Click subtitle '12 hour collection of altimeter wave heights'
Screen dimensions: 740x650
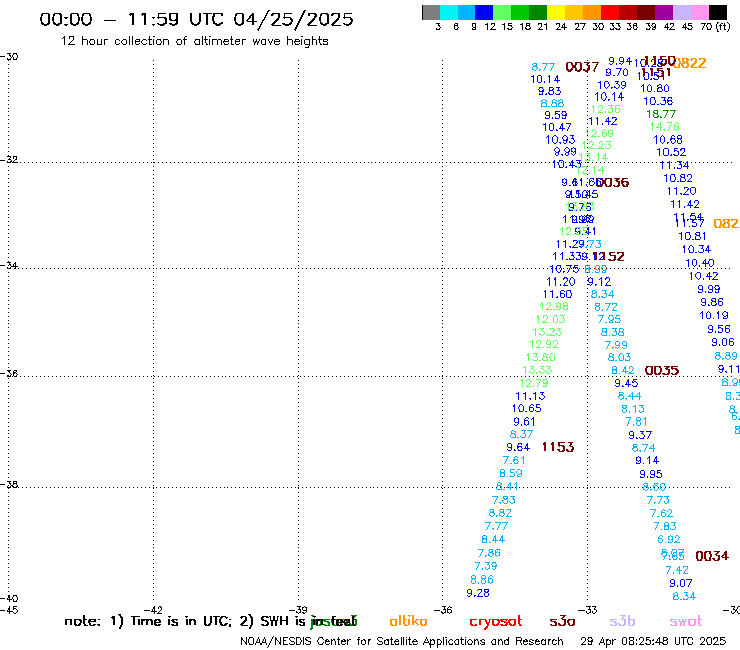[x=194, y=41]
